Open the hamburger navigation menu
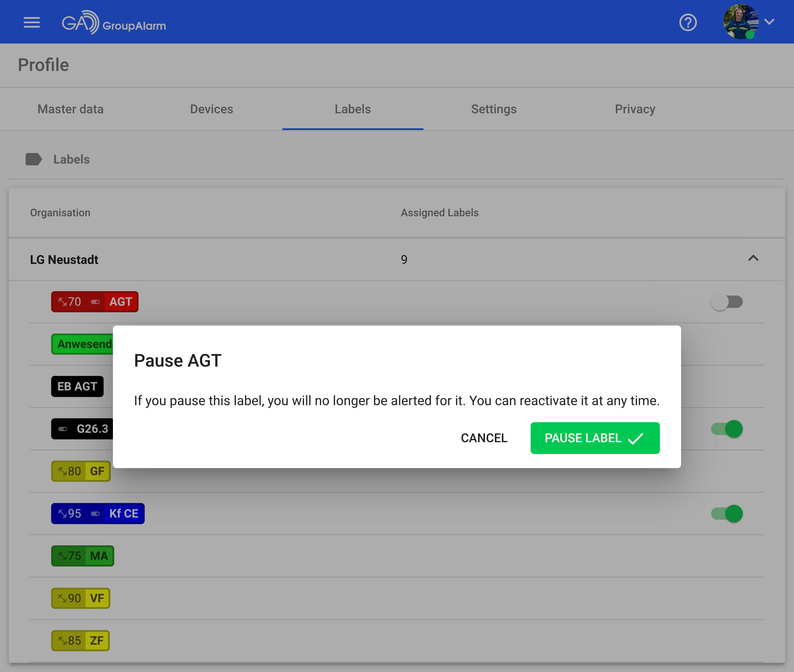Viewport: 794px width, 672px height. point(31,22)
